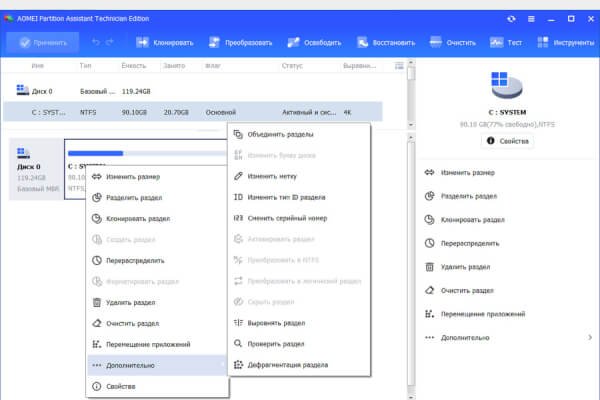The width and height of the screenshot is (600, 400).
Task: Choose Свойства in context menu
Action: pyautogui.click(x=158, y=386)
